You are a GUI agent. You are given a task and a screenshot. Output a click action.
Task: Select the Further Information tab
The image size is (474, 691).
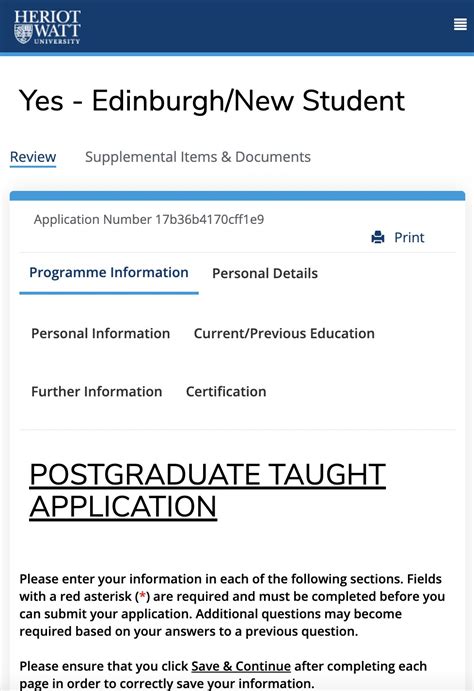tap(96, 391)
